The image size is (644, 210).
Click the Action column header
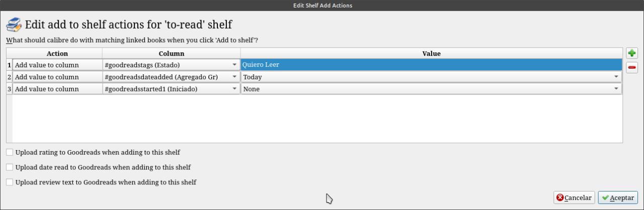(57, 53)
